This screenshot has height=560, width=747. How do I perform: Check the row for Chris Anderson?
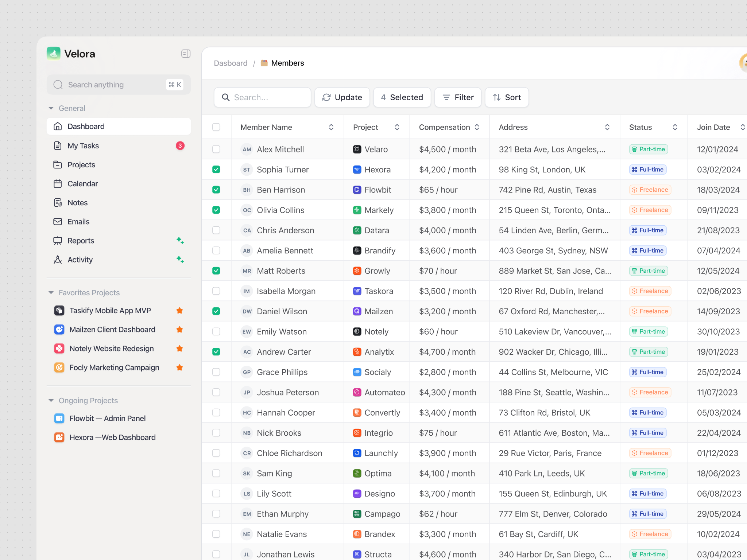click(x=216, y=230)
